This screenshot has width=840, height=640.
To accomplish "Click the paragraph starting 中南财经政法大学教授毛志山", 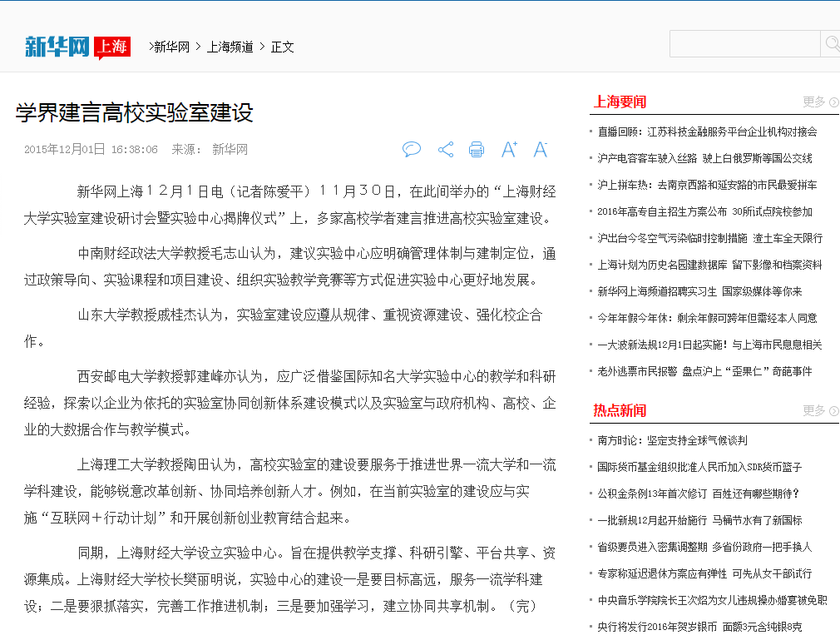I will 289,266.
